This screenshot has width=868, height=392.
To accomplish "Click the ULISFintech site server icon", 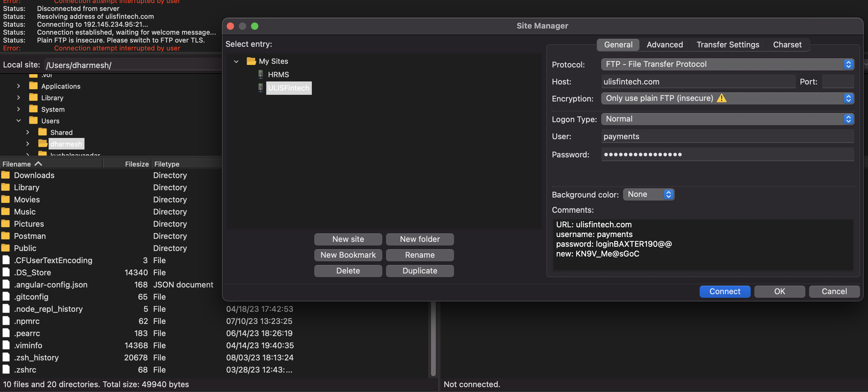I will [x=260, y=88].
